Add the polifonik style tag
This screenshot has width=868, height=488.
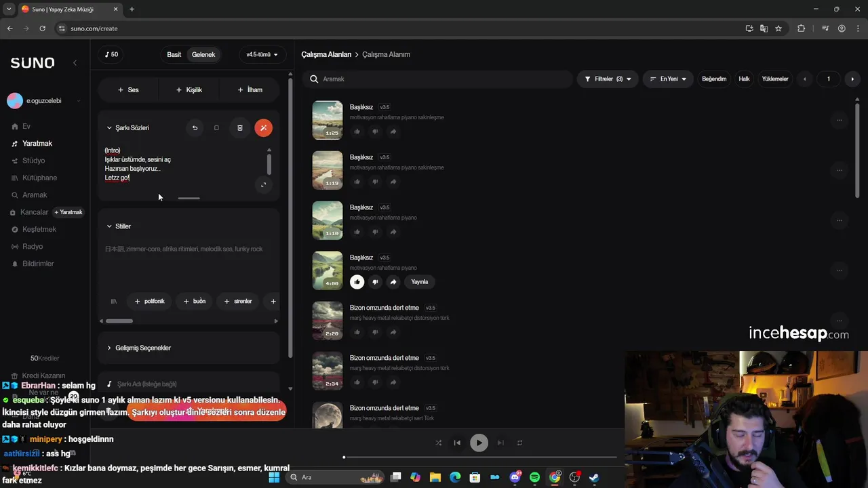149,301
